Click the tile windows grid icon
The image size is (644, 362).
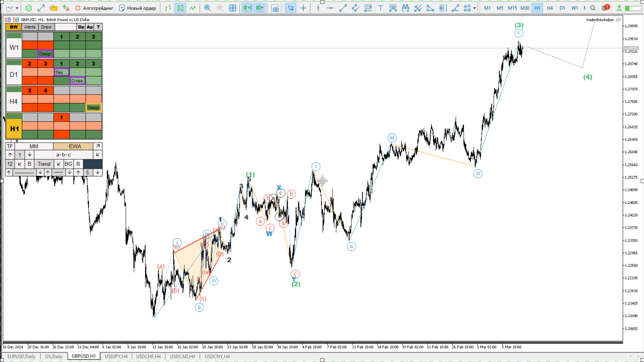233,8
